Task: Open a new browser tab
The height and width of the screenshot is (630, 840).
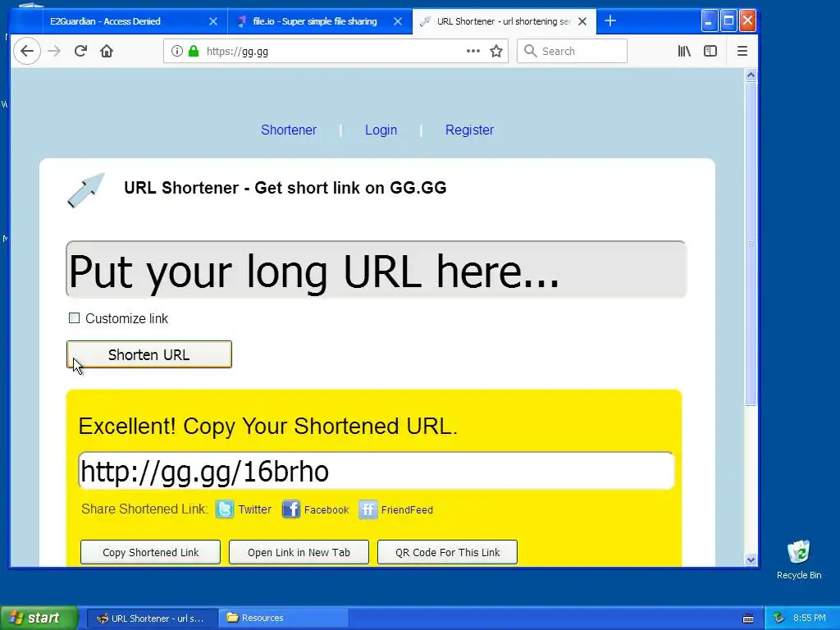Action: (x=610, y=21)
